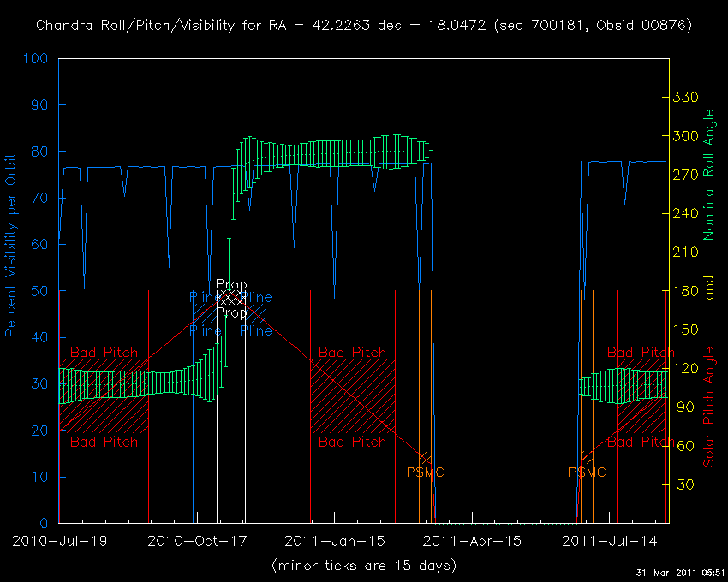Click the 31-Mar-2011 05:51 timestamp
Screen dimensions: 728x582
point(680,573)
